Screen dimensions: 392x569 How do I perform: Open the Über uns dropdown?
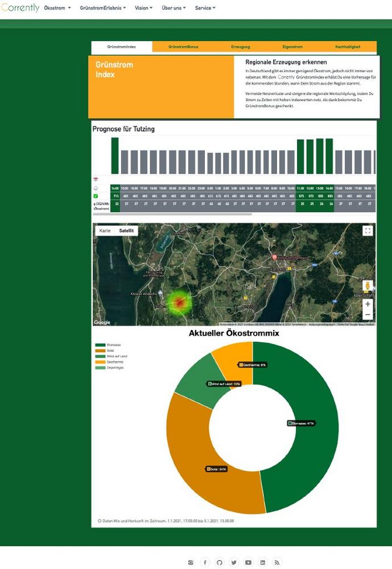point(174,7)
